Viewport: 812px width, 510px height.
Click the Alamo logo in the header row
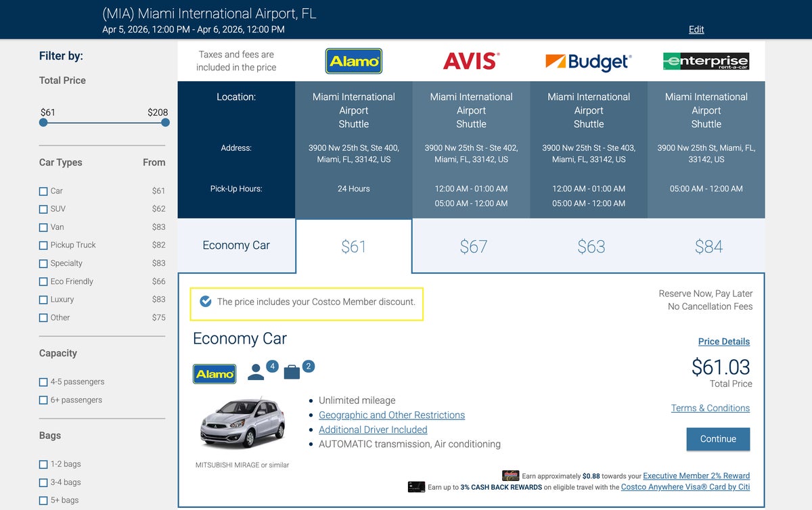point(354,61)
